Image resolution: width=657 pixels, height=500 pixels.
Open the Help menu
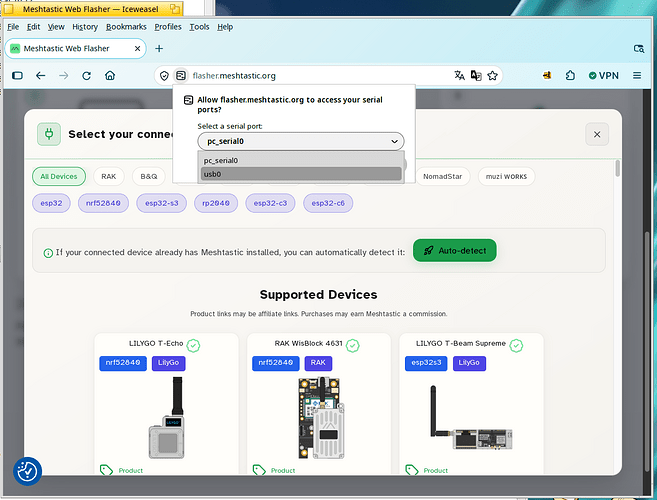(225, 27)
